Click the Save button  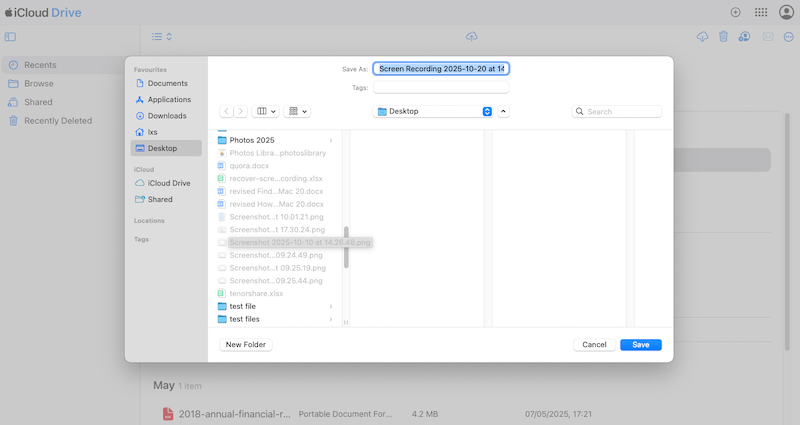coord(640,344)
